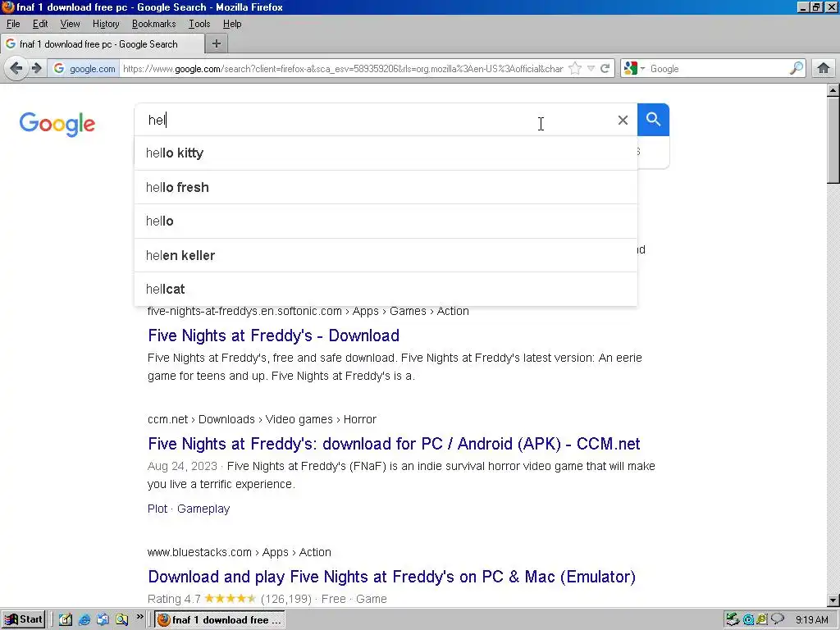Screen dimensions: 840x630
Task: Launch Internet Explorer from quick launch
Action: point(84,620)
